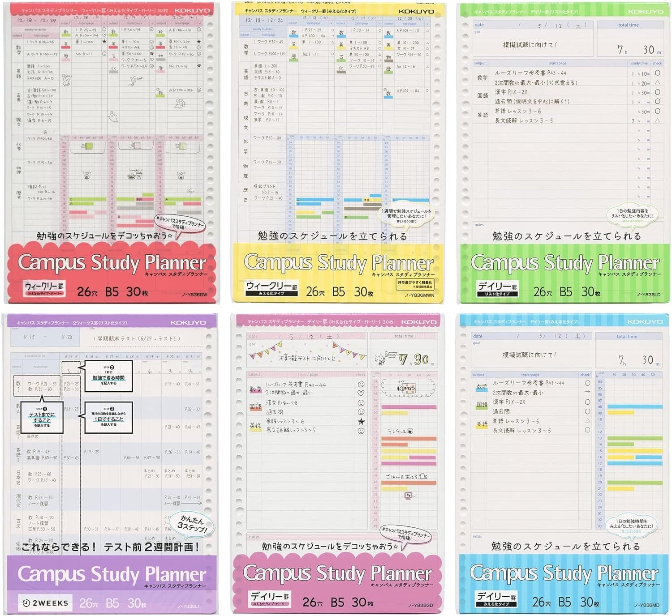Screen dimensions: 672x616
Task: Click model number ノ-Y836GW
Action: (195, 295)
